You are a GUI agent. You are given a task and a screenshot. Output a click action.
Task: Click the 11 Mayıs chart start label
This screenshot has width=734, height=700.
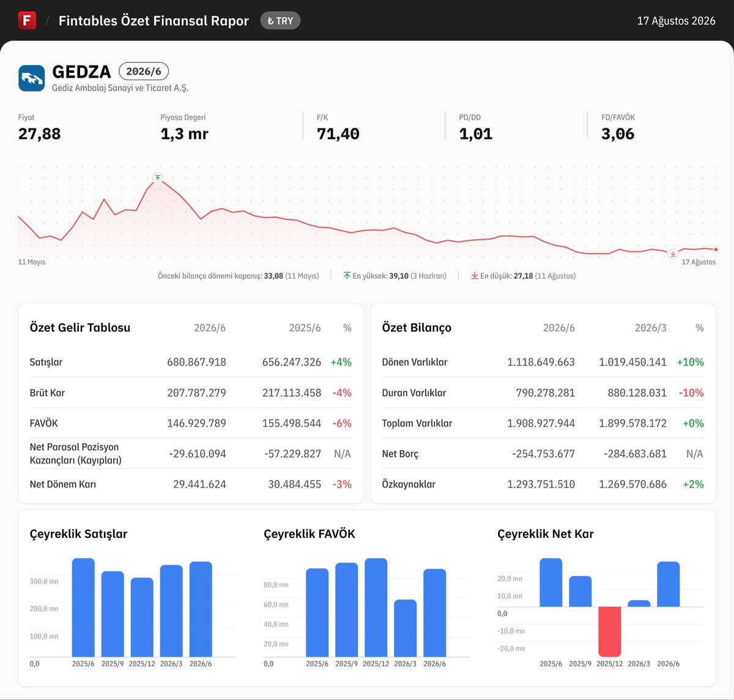click(x=32, y=262)
